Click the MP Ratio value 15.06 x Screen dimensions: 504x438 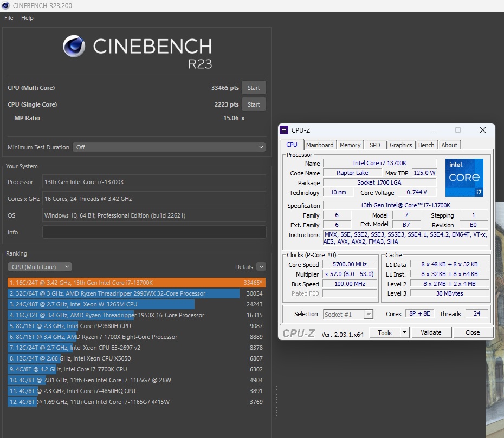click(x=234, y=118)
